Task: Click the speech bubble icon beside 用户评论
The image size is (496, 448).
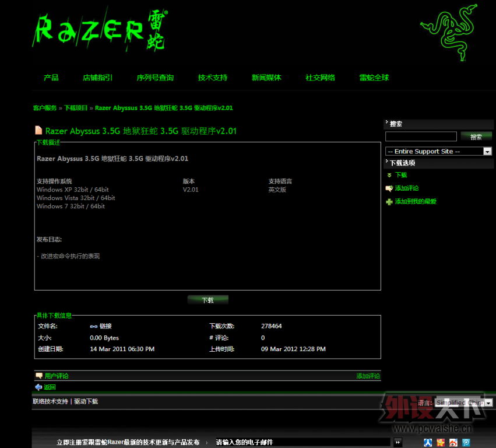Action: pyautogui.click(x=39, y=376)
